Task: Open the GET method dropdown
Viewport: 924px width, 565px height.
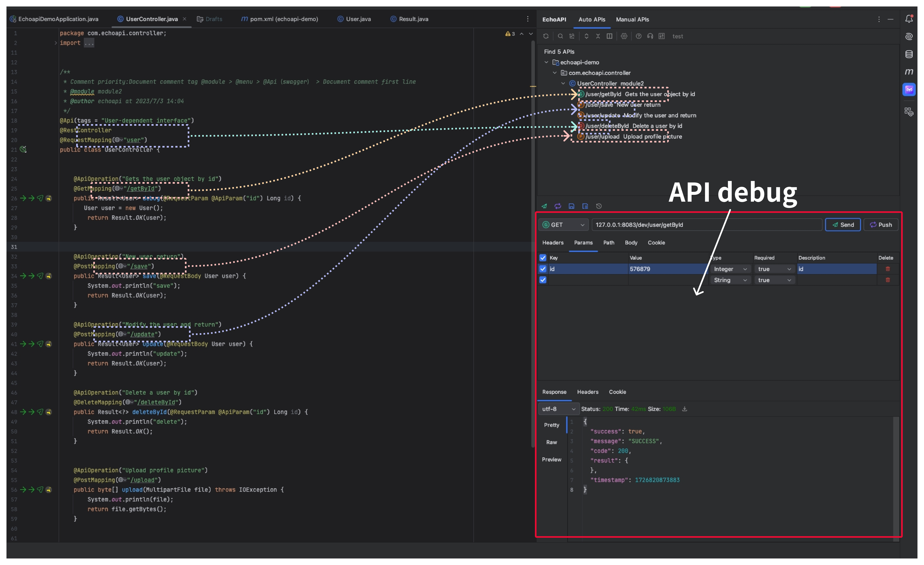Action: pyautogui.click(x=563, y=225)
